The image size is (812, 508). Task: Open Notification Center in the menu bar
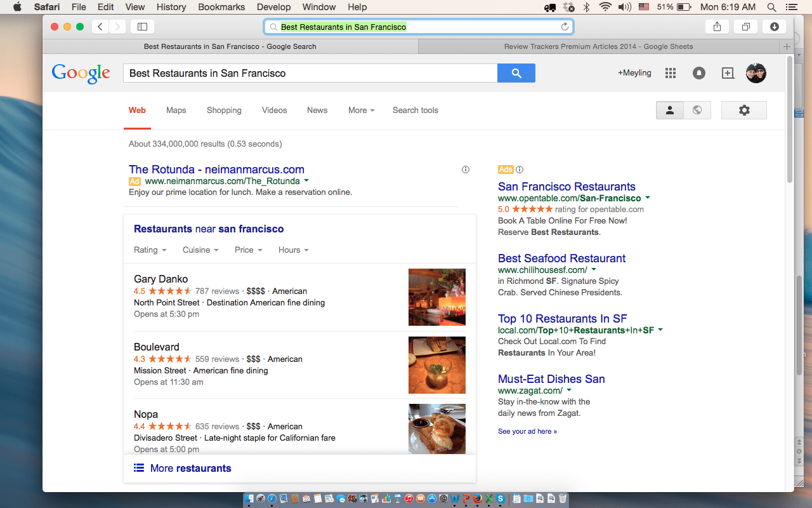(791, 7)
